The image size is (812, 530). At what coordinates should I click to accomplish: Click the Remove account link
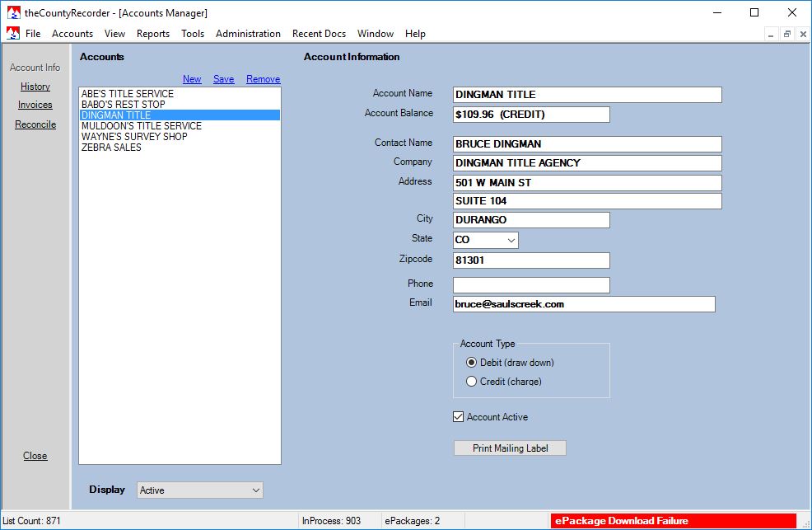pyautogui.click(x=263, y=79)
